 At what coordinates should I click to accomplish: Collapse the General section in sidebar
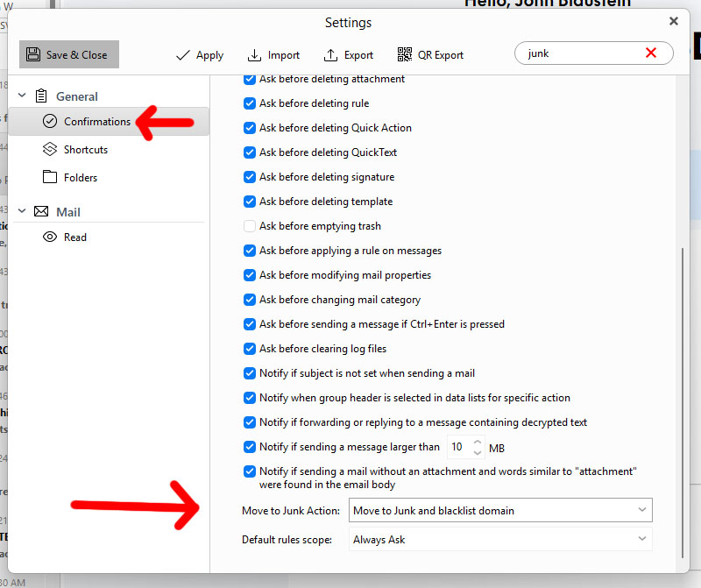pyautogui.click(x=22, y=96)
